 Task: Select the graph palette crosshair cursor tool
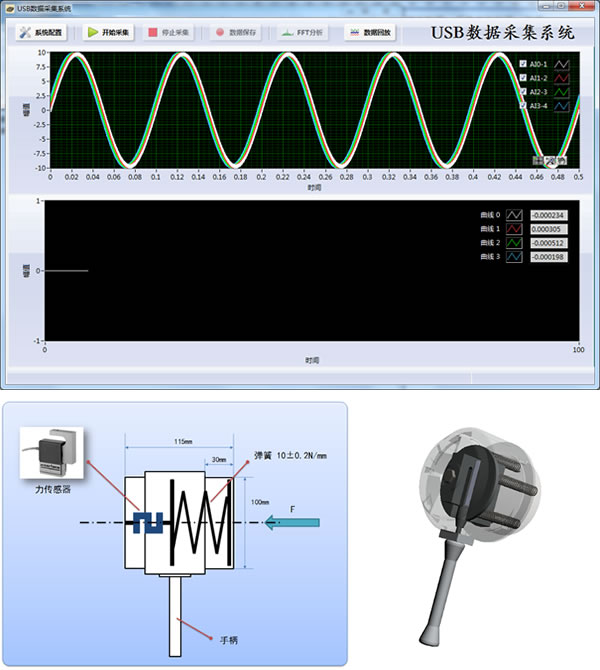point(539,160)
